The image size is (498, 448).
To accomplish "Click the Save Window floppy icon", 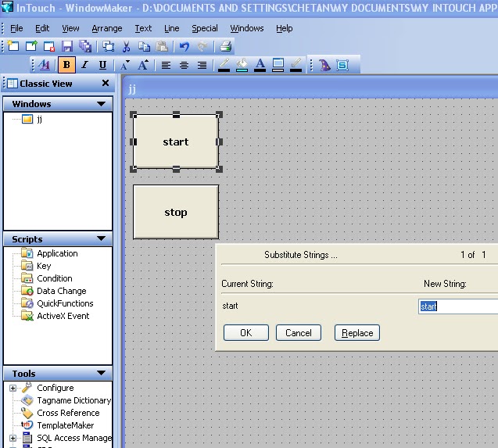I will click(67, 46).
